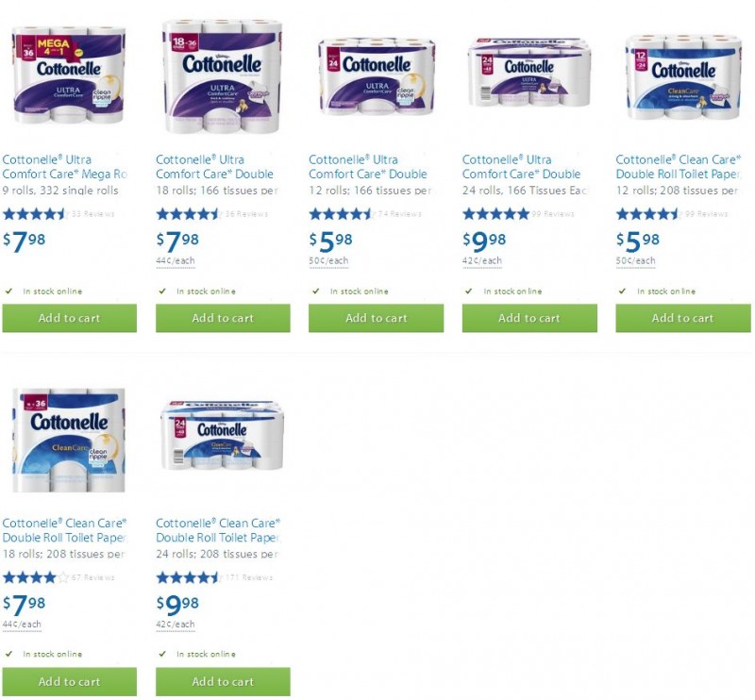Open the 24-roll CleanCare pack image
755x700 pixels.
click(x=222, y=435)
